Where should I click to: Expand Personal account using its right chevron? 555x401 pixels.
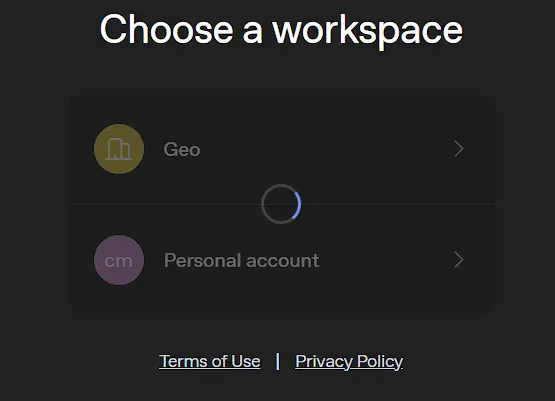pos(459,260)
